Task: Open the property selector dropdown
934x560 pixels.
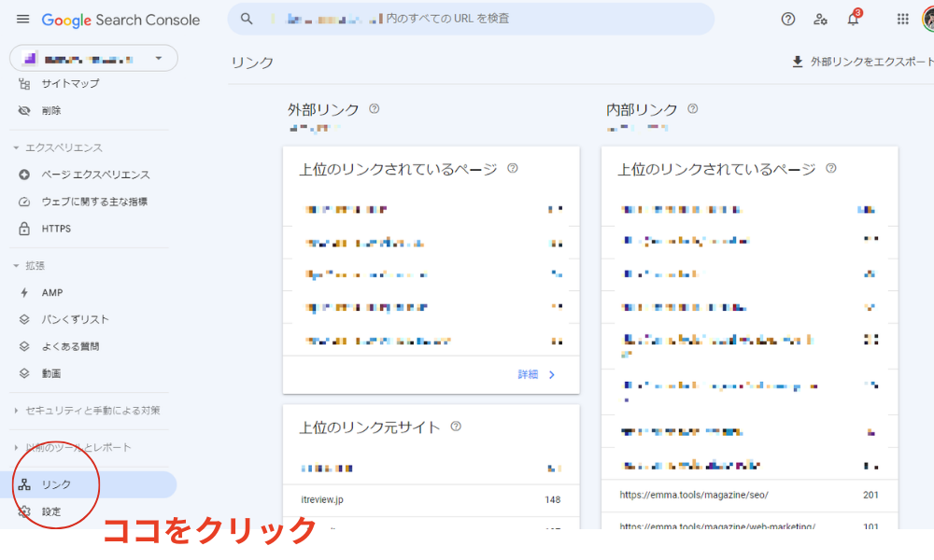Action: click(x=92, y=58)
